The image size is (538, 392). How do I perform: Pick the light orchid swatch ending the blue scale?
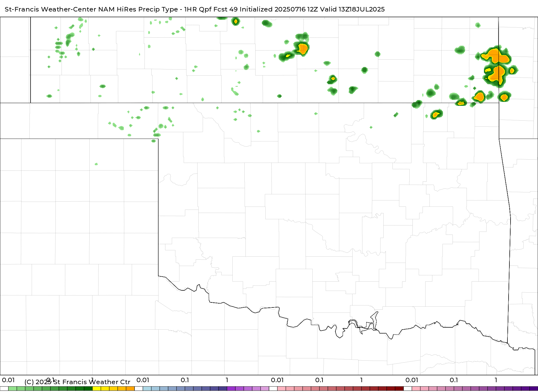[265, 389]
